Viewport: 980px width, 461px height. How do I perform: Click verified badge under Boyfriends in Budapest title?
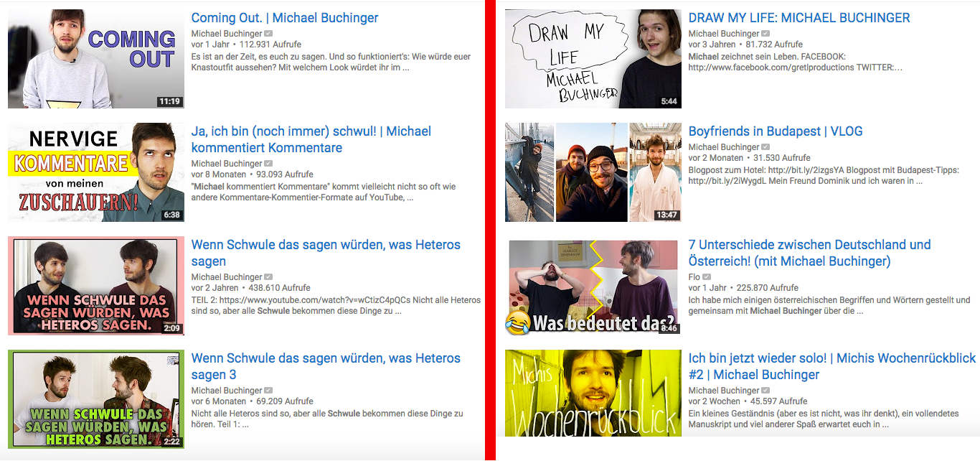[765, 147]
